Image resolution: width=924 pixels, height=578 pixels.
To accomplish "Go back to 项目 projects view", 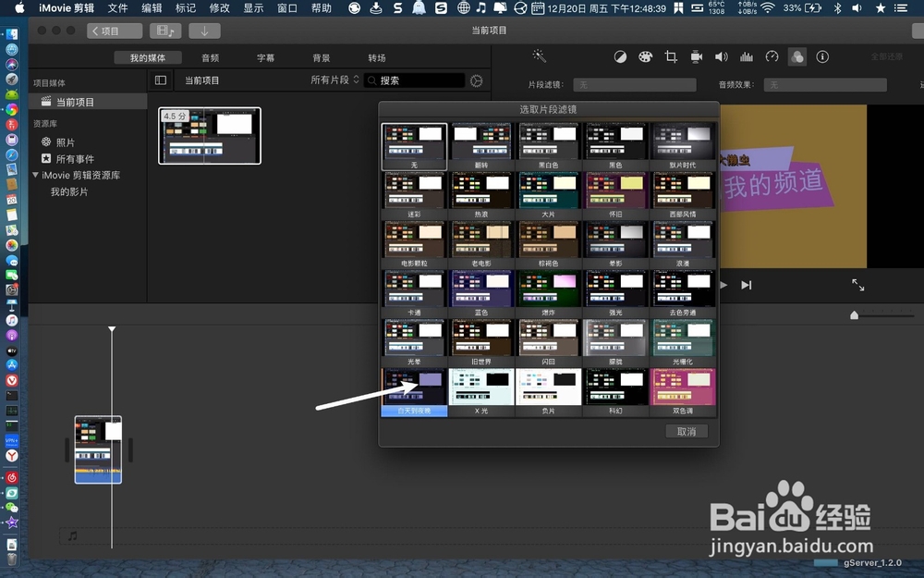I will coord(115,31).
